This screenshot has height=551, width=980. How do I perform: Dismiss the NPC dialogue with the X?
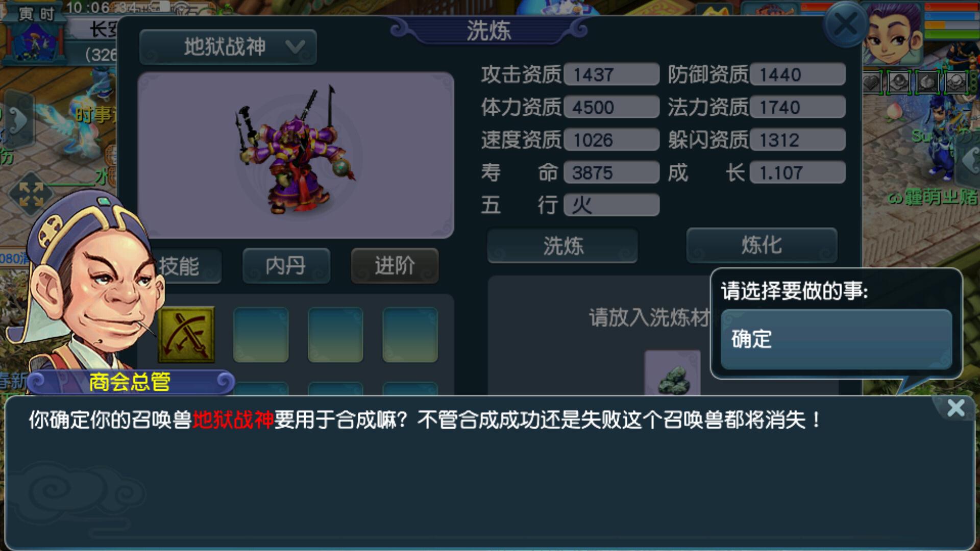(955, 408)
